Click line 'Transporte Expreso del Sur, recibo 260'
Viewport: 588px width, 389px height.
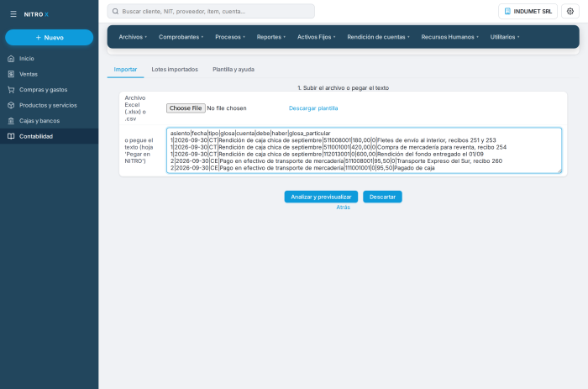tap(336, 161)
